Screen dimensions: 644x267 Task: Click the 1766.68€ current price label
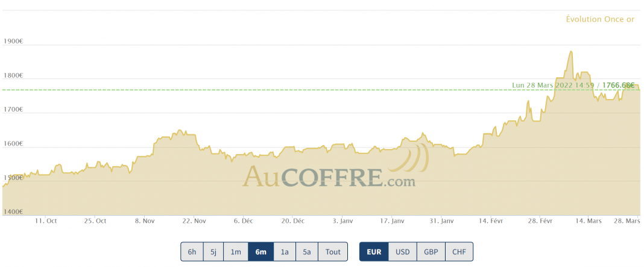[x=619, y=85]
